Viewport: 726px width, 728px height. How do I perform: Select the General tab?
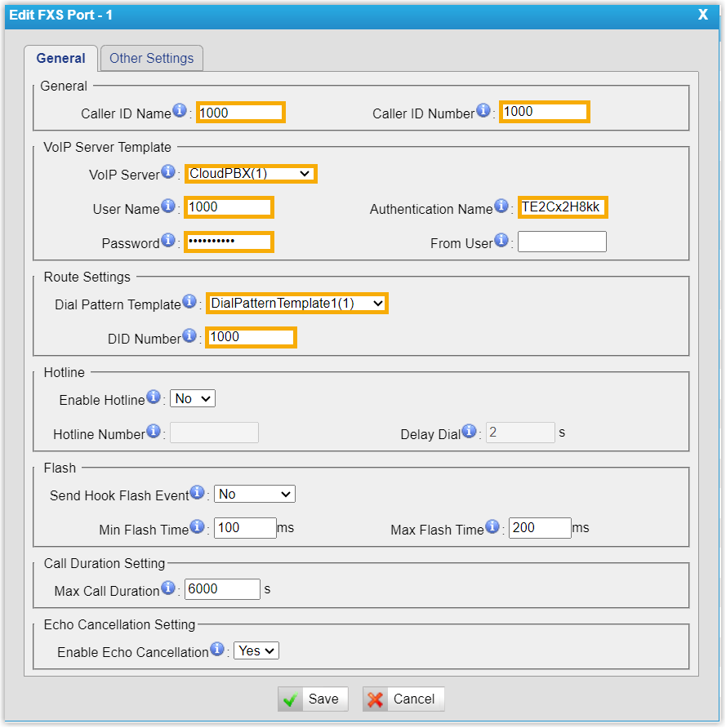coord(61,58)
